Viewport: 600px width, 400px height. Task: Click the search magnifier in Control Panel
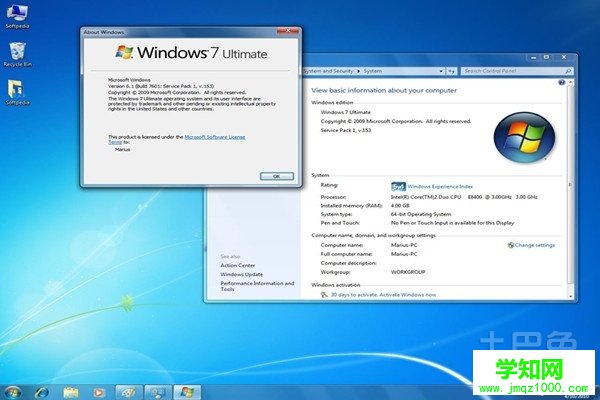coord(568,71)
